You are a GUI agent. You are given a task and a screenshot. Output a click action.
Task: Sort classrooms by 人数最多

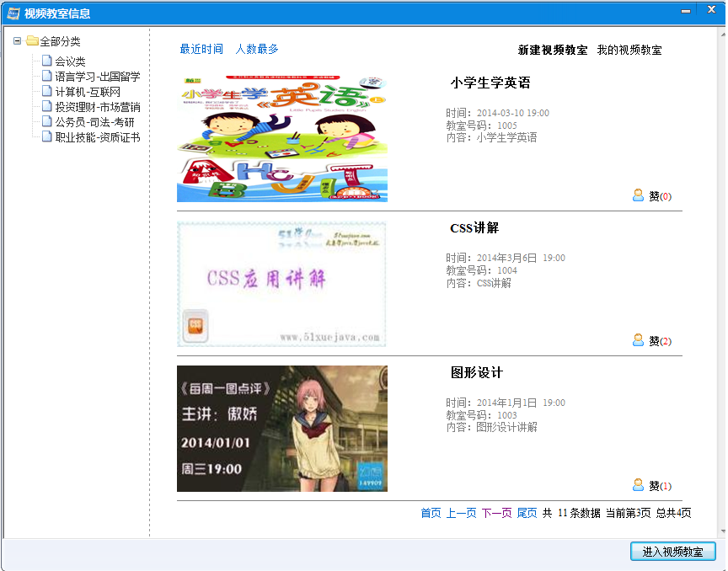point(257,50)
